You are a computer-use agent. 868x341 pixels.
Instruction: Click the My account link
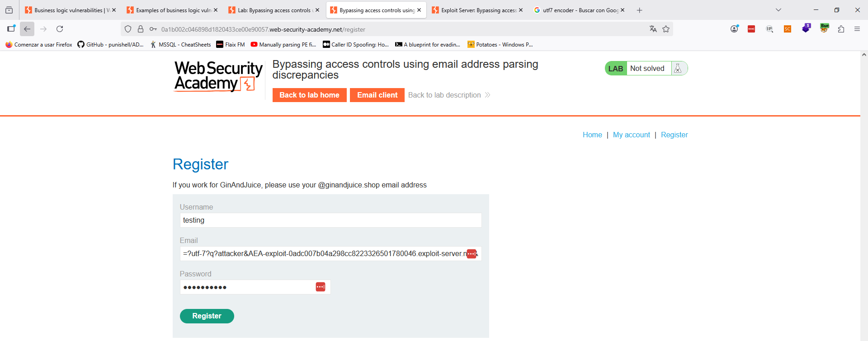point(631,135)
